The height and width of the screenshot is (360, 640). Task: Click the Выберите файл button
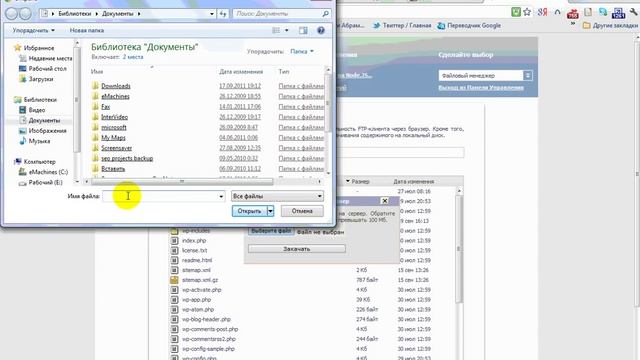[271, 231]
